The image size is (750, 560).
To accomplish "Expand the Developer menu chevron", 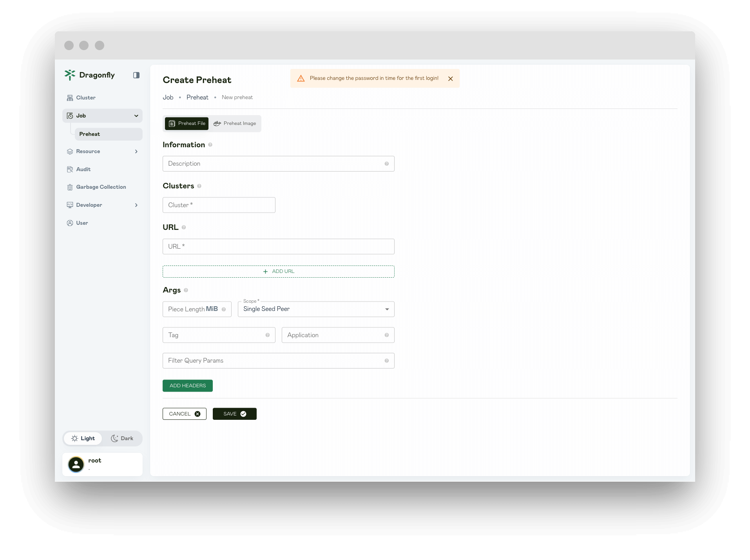I will tap(136, 205).
